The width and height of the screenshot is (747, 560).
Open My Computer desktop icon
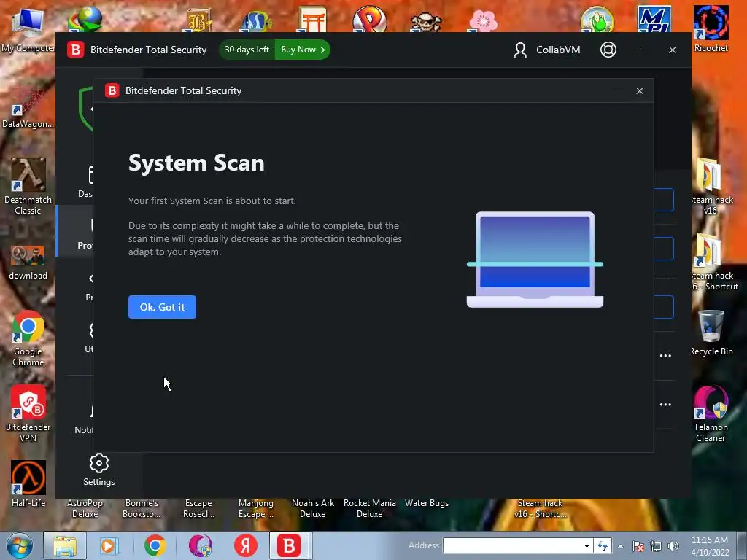point(28,29)
